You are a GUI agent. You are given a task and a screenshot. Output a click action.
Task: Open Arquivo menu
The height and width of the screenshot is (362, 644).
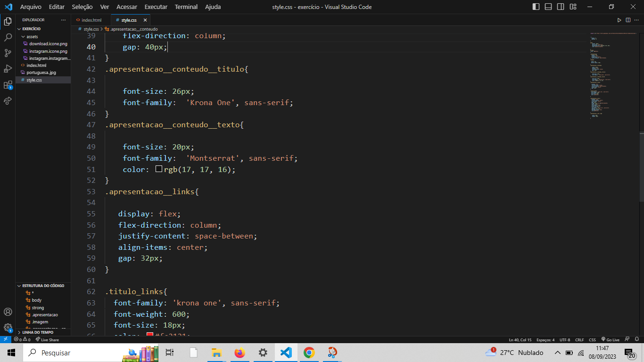pyautogui.click(x=31, y=7)
